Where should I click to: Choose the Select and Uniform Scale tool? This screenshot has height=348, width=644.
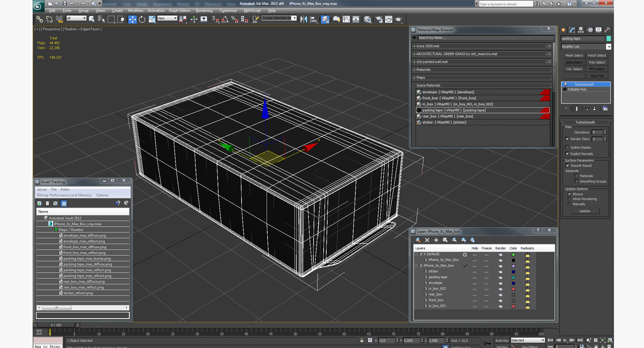(152, 19)
